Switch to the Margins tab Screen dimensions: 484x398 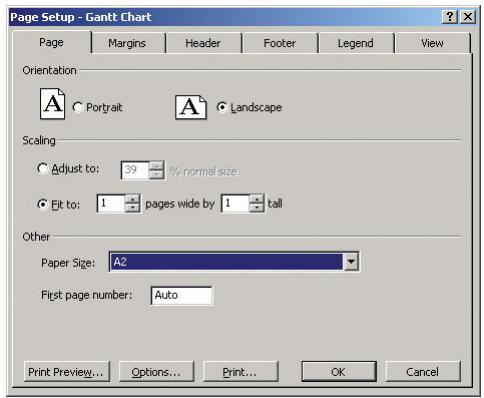pyautogui.click(x=127, y=43)
